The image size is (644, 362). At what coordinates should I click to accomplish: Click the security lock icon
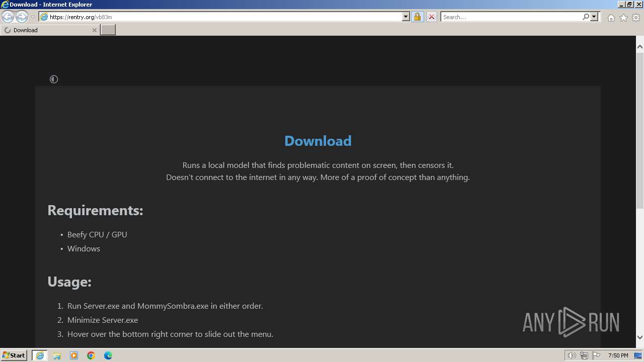[x=417, y=17]
